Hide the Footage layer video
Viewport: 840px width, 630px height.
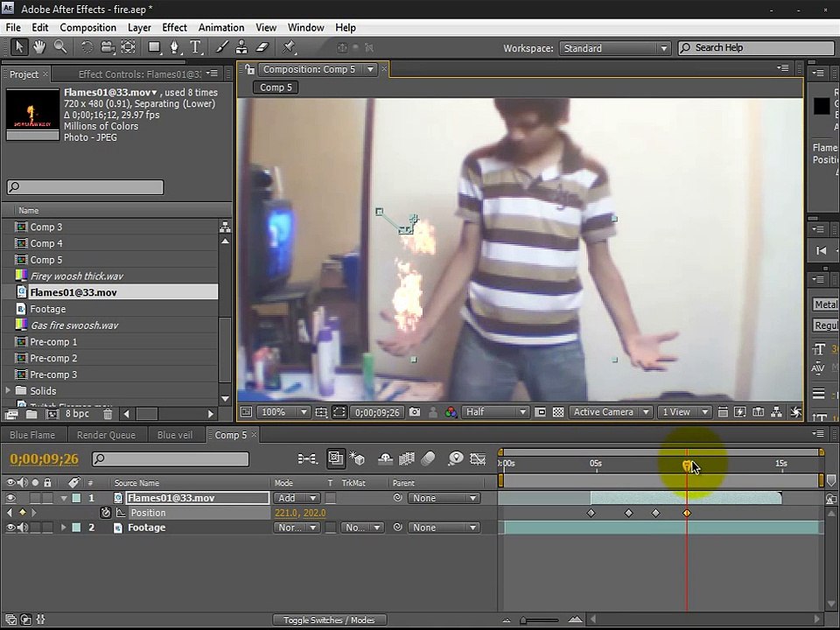(x=10, y=527)
